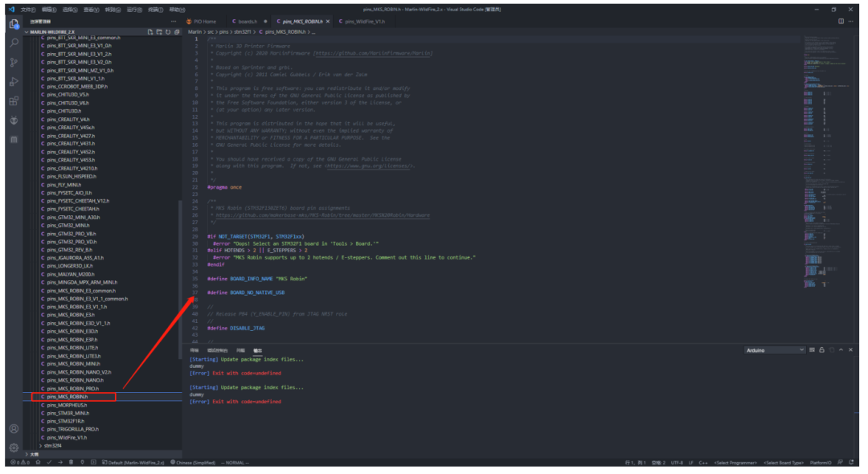Clear the output panel
The image size is (868, 474).
coord(812,350)
